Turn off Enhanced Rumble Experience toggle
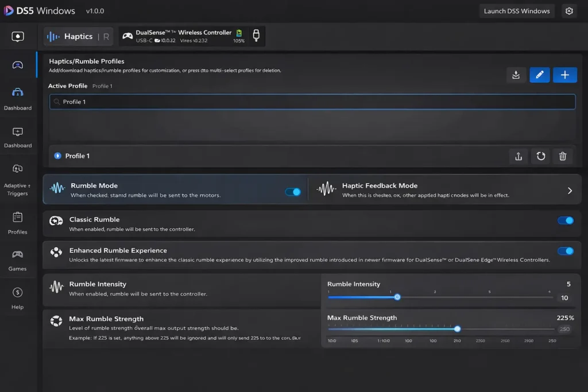The height and width of the screenshot is (392, 588). pyautogui.click(x=565, y=251)
